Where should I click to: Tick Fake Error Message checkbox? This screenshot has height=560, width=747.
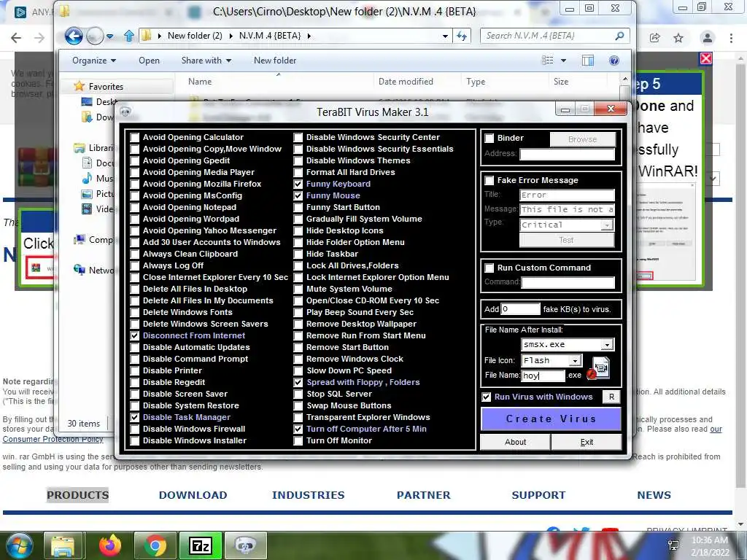coord(489,181)
